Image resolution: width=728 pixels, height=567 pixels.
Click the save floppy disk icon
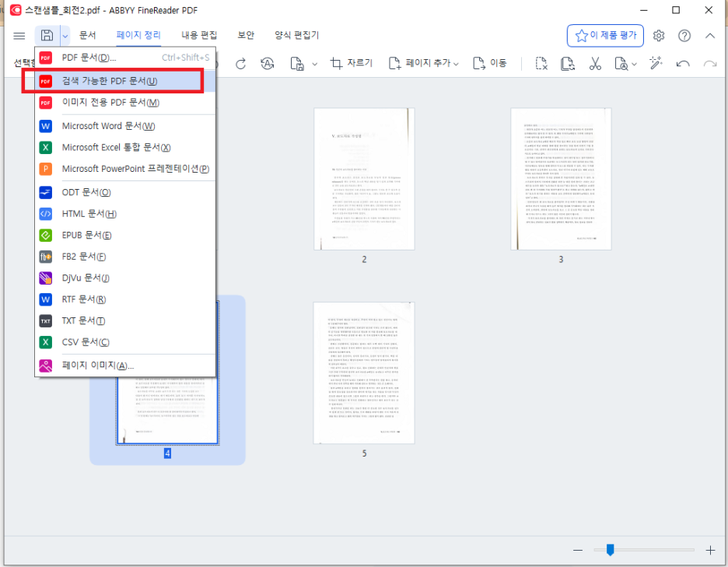pos(47,35)
